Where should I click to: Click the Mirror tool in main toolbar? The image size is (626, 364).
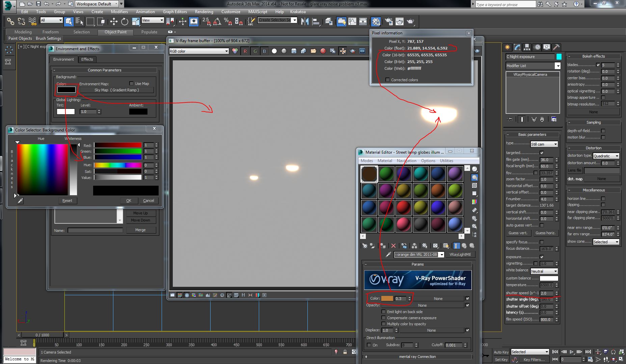pos(305,22)
